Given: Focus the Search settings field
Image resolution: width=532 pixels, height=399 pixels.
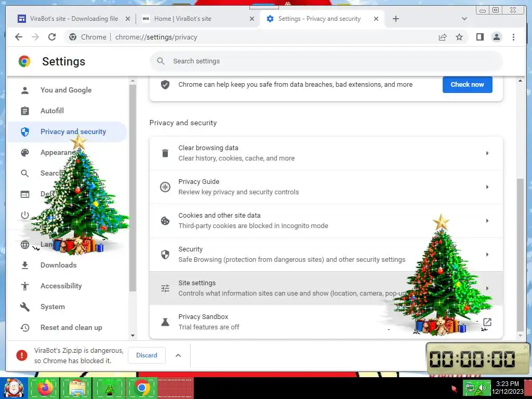Looking at the screenshot, I should click(326, 61).
